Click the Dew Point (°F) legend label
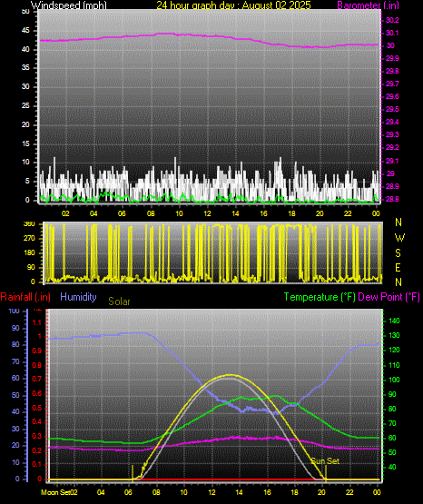 click(389, 297)
